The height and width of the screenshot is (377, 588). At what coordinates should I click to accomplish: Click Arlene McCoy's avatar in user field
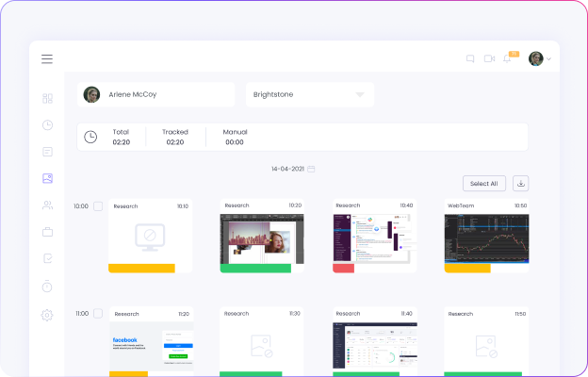[91, 94]
